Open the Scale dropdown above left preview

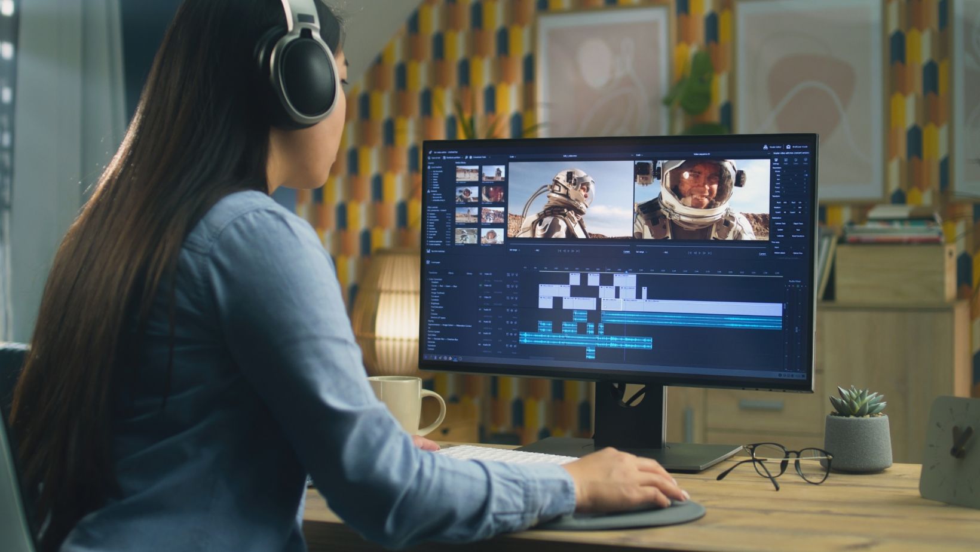click(x=513, y=155)
